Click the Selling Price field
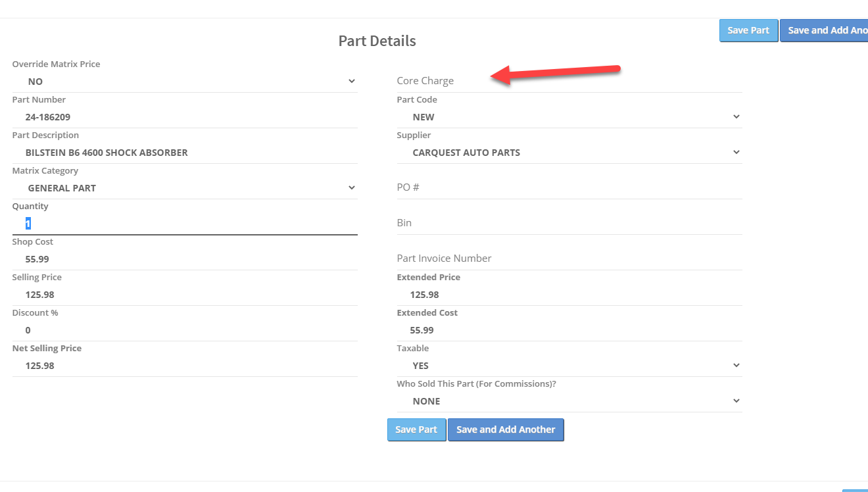 tap(184, 295)
